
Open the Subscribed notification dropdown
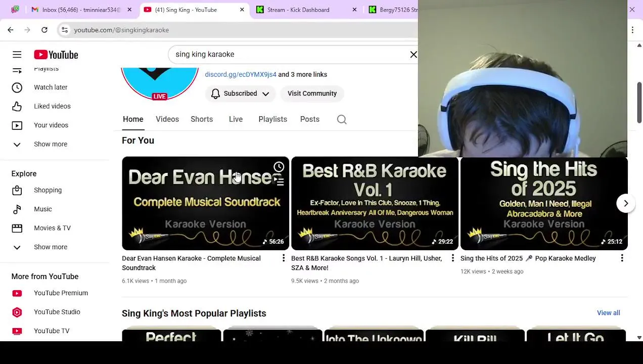(x=240, y=94)
